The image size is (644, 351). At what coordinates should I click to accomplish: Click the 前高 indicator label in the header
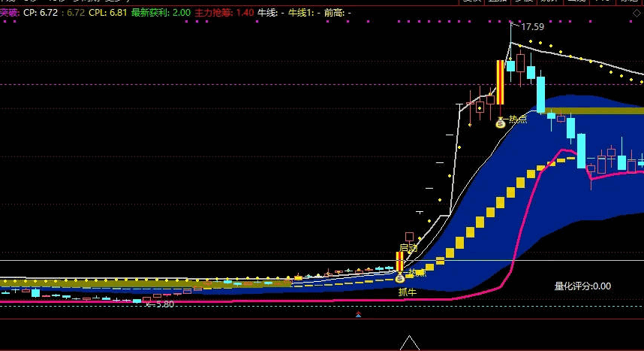click(337, 13)
